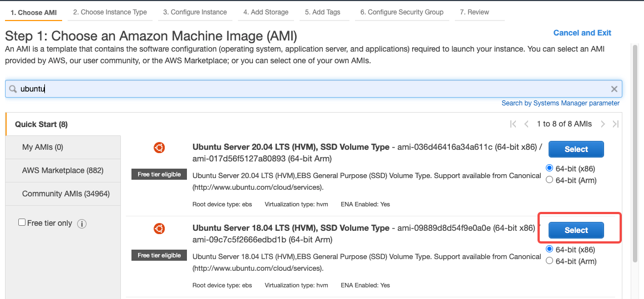Image resolution: width=644 pixels, height=299 pixels.
Task: Open 5. Add Tags step
Action: (323, 12)
